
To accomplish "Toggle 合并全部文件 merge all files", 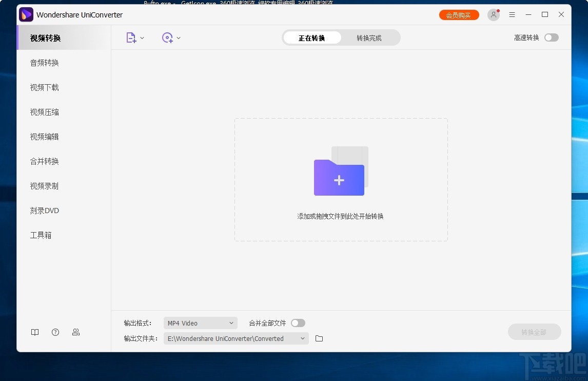I will (298, 322).
